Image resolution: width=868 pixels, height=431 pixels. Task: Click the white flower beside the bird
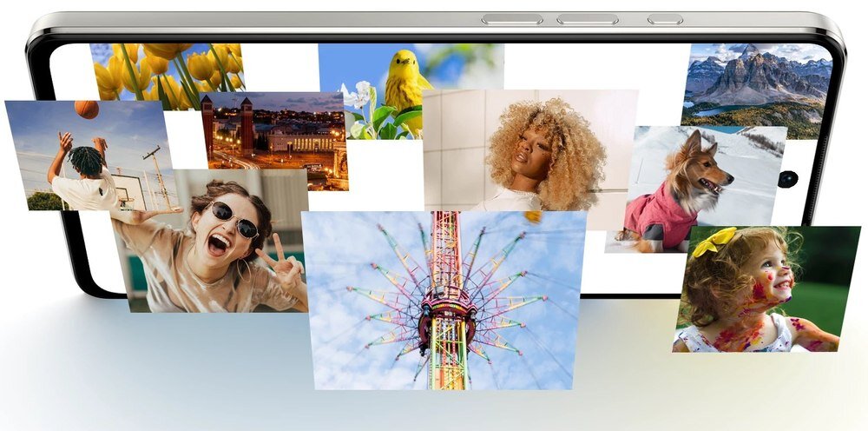coord(359,95)
